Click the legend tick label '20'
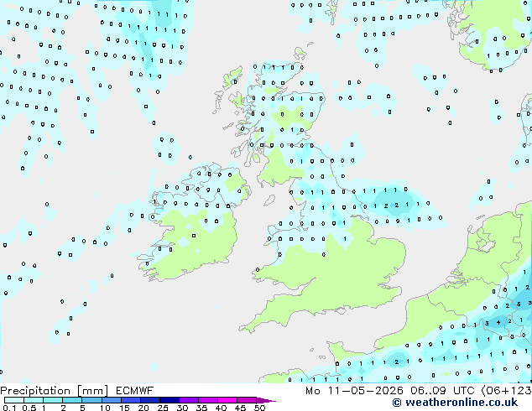The height and width of the screenshot is (411, 532). point(143,408)
